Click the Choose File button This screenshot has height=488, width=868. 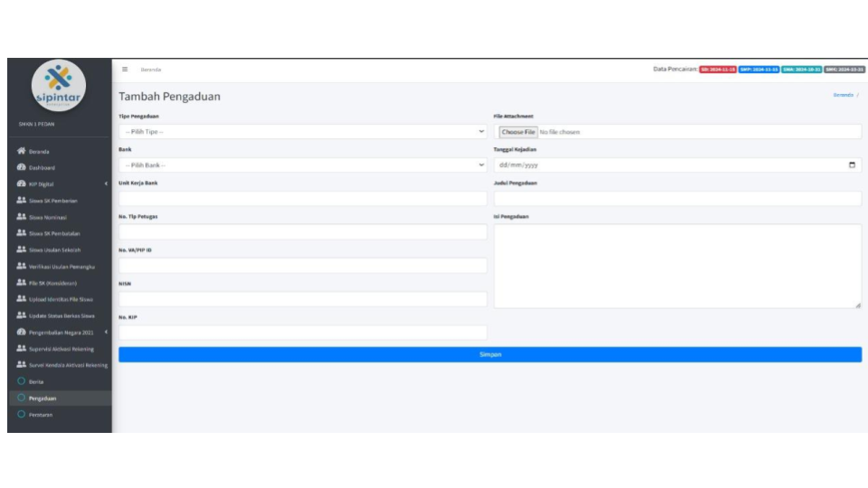tap(518, 132)
